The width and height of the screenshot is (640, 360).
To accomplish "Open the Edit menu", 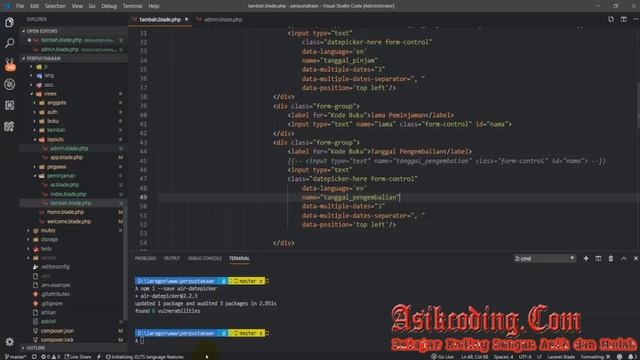I will coord(34,6).
